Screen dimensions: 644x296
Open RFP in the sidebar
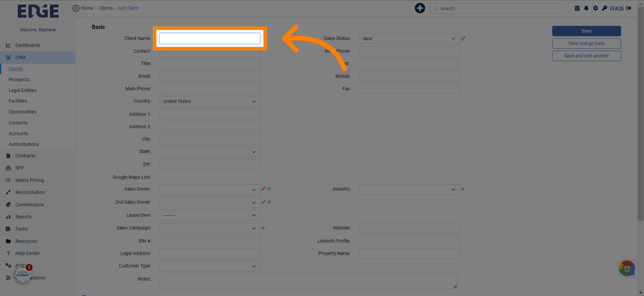pos(38,168)
